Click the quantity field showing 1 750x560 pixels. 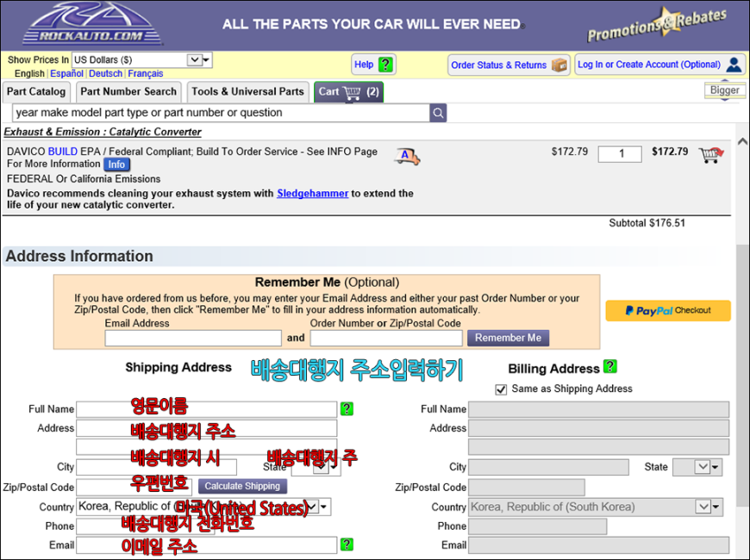(x=620, y=154)
